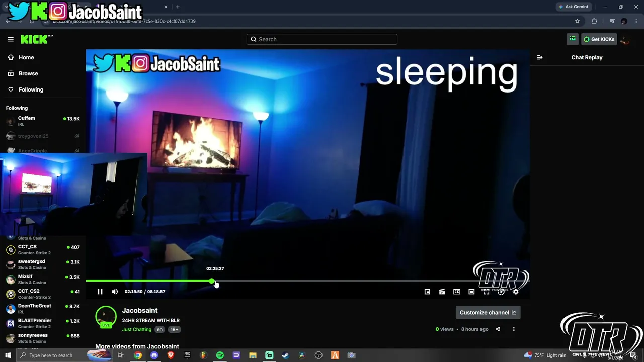
Task: Open Google Chrome from the taskbar
Action: coord(137,355)
